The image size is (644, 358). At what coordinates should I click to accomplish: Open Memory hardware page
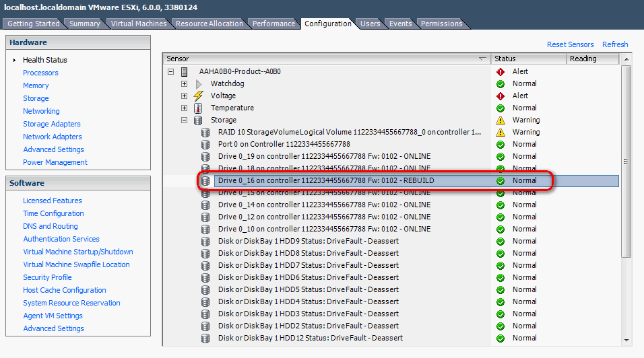click(36, 85)
